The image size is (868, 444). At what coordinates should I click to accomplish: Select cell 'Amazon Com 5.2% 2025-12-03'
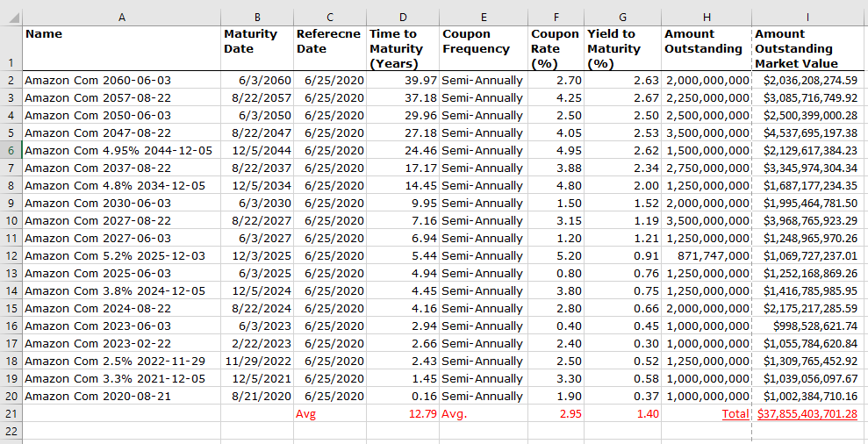point(122,255)
